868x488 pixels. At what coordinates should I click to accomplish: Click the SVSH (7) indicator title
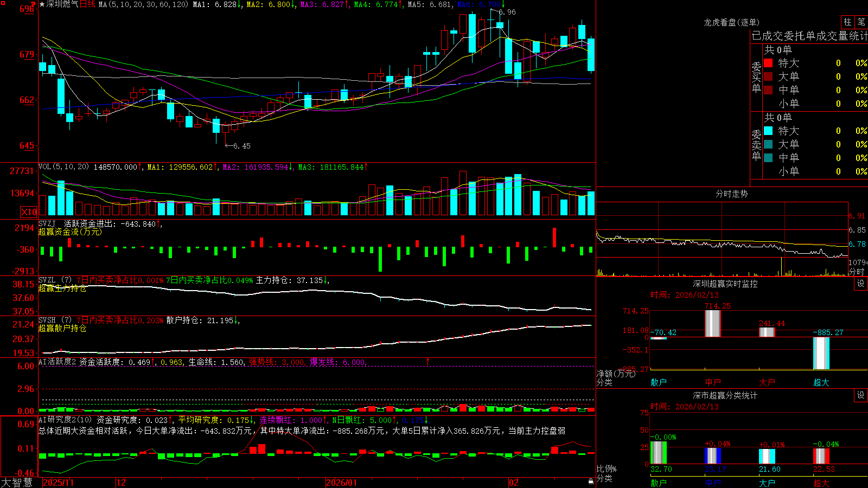coord(55,320)
